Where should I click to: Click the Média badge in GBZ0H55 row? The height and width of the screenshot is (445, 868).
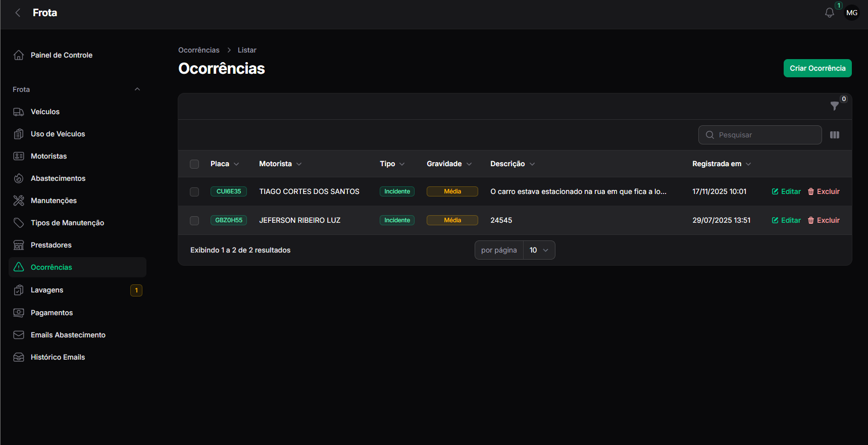click(x=452, y=220)
